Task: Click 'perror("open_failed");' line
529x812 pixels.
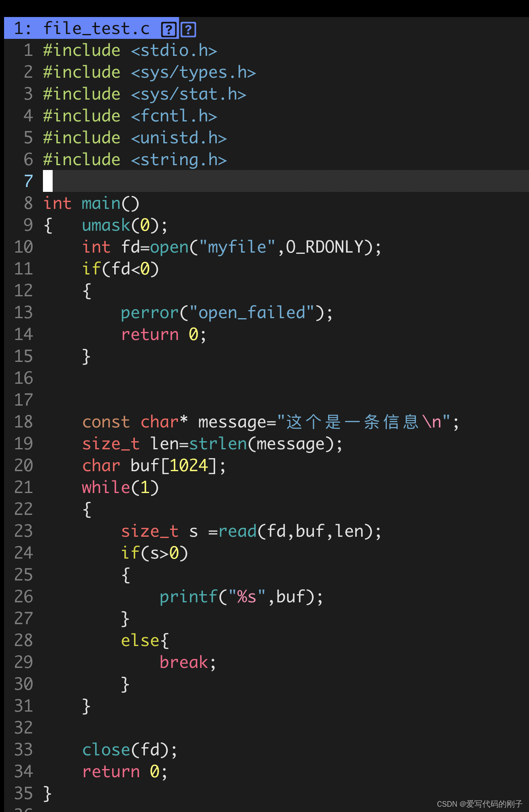Action: pos(227,313)
